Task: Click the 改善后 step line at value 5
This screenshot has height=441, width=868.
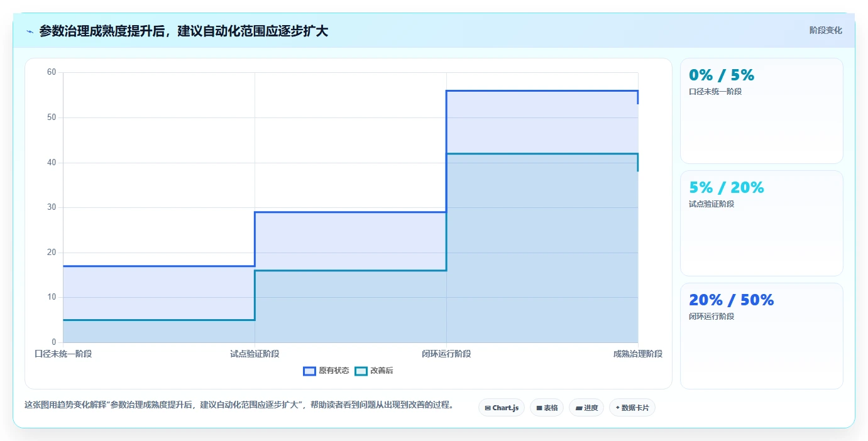Action: point(158,320)
